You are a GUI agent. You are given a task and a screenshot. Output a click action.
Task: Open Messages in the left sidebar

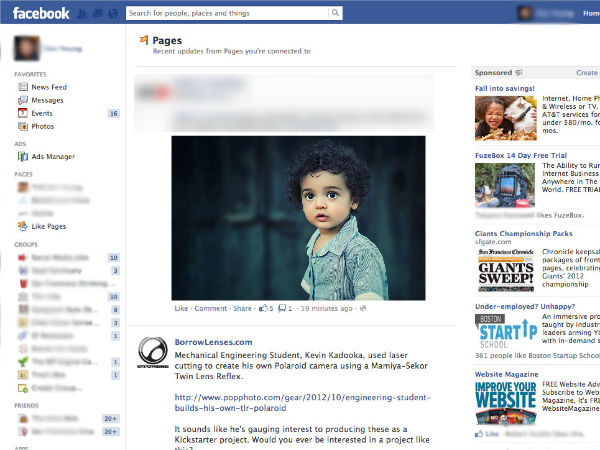47,100
